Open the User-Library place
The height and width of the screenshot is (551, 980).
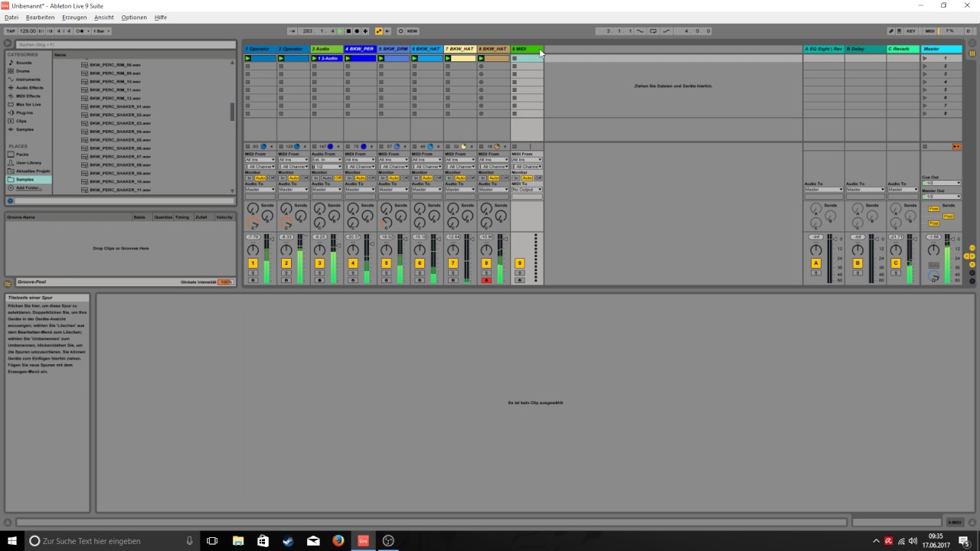28,162
